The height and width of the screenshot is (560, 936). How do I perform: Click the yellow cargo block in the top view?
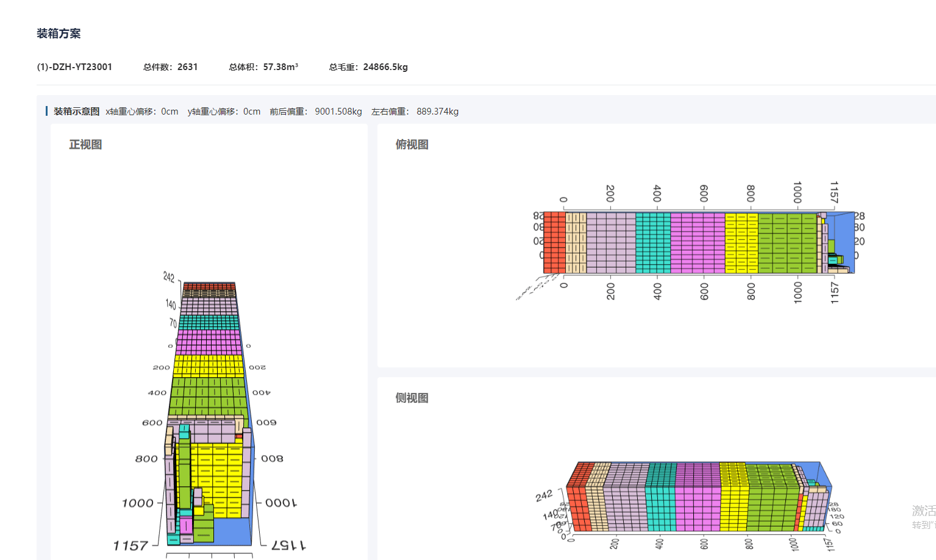tap(741, 243)
